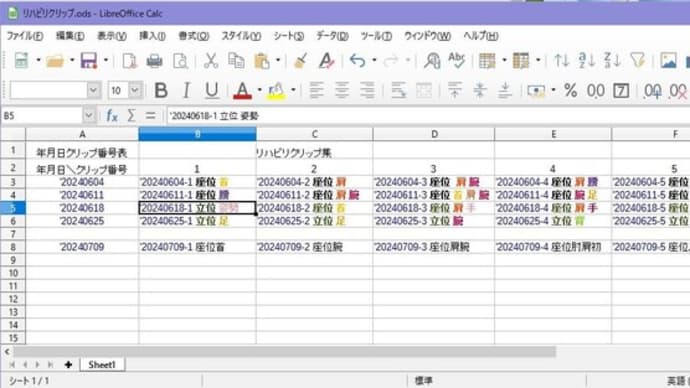
Task: Redo action arrow
Action: tap(391, 61)
